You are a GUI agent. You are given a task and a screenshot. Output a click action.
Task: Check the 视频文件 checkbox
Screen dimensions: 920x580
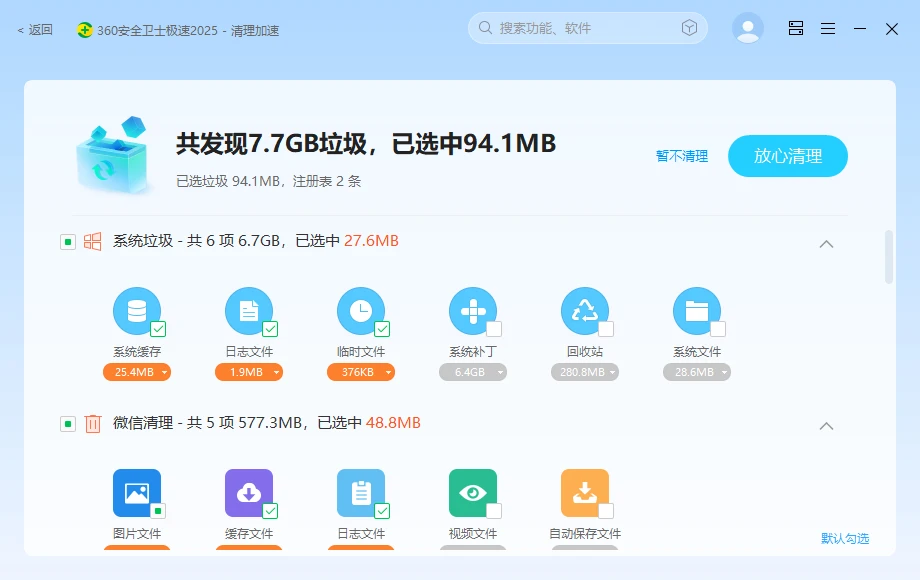(x=494, y=511)
